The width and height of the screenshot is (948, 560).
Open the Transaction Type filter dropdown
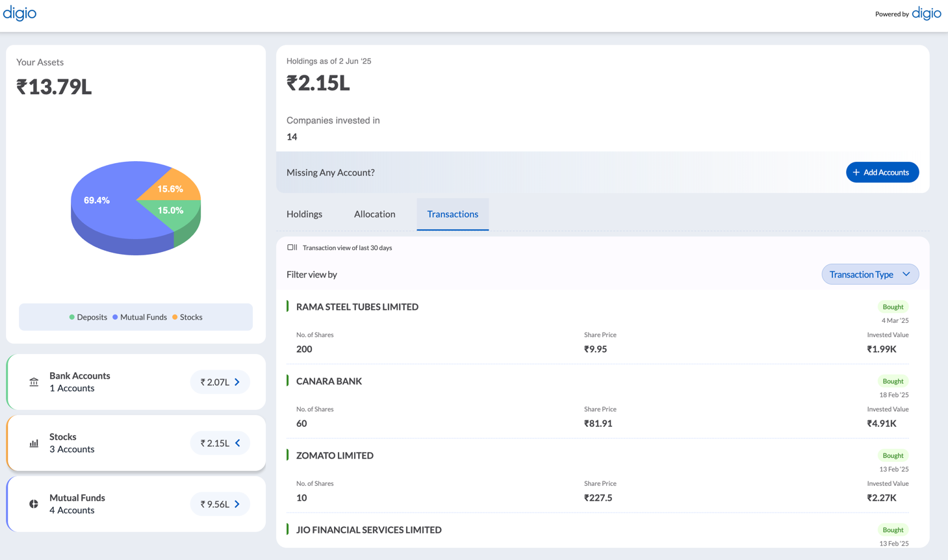870,274
